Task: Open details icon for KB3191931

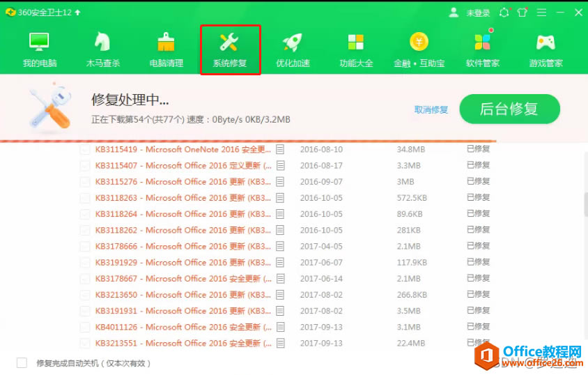Action: click(x=280, y=311)
